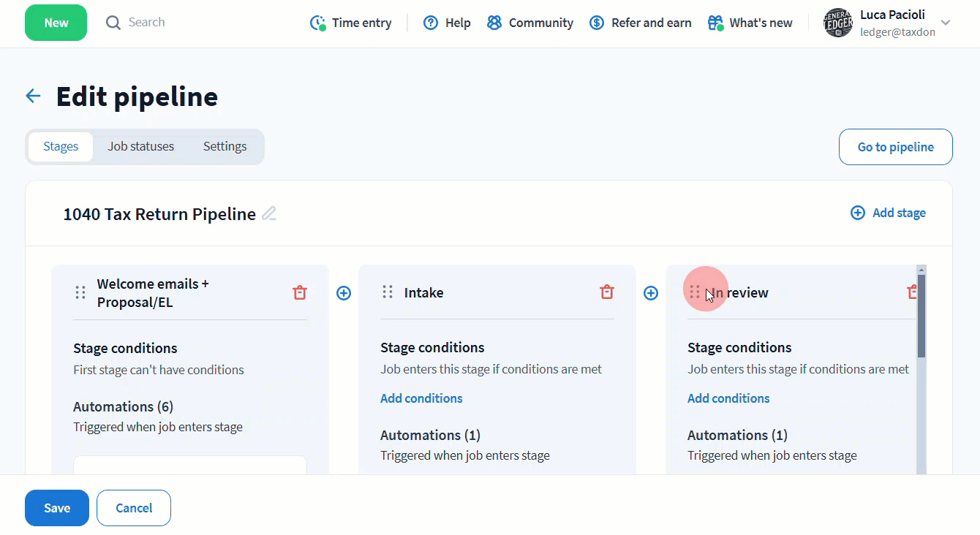Open the Time entry timer

point(350,23)
